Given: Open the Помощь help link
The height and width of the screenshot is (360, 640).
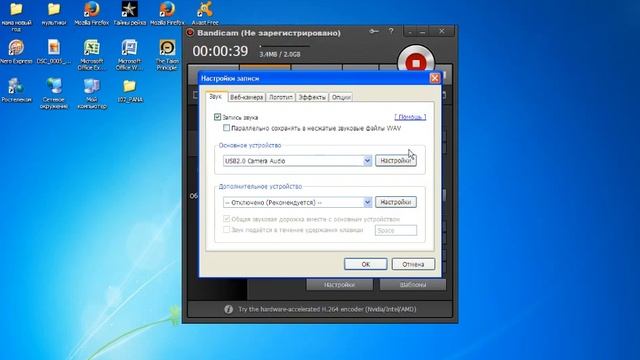Looking at the screenshot, I should pos(410,117).
